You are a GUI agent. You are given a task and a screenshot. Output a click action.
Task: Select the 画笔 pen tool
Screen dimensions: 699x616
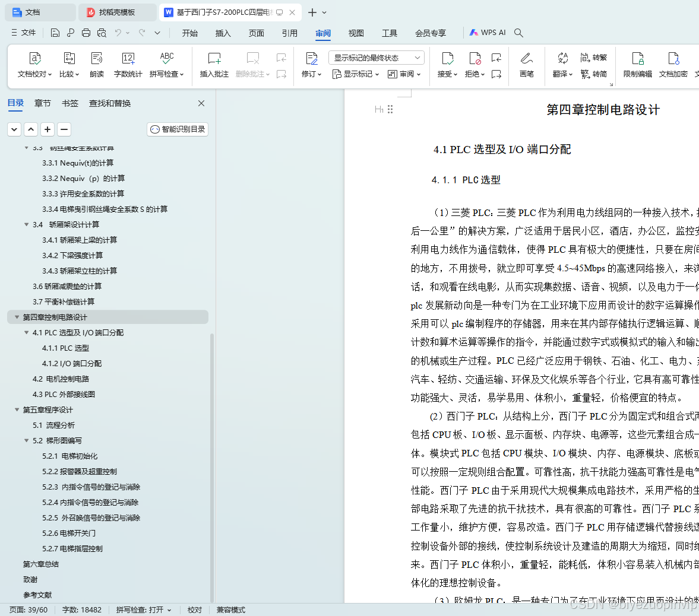coord(527,65)
